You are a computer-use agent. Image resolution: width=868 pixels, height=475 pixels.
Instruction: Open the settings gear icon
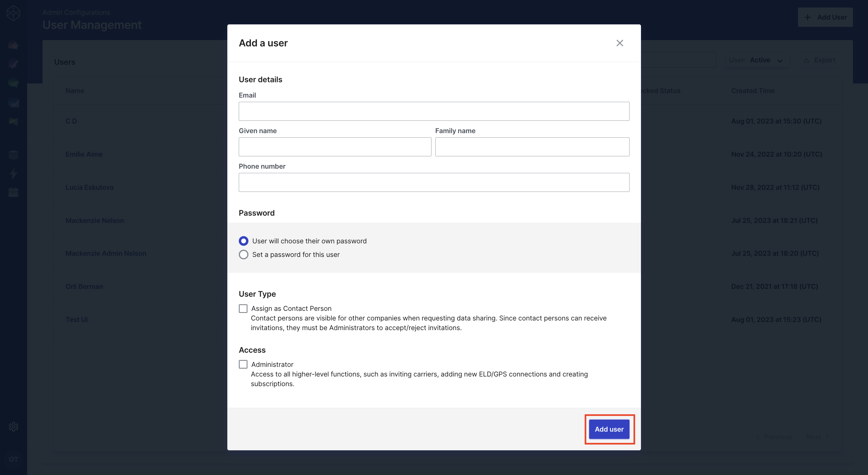14,427
